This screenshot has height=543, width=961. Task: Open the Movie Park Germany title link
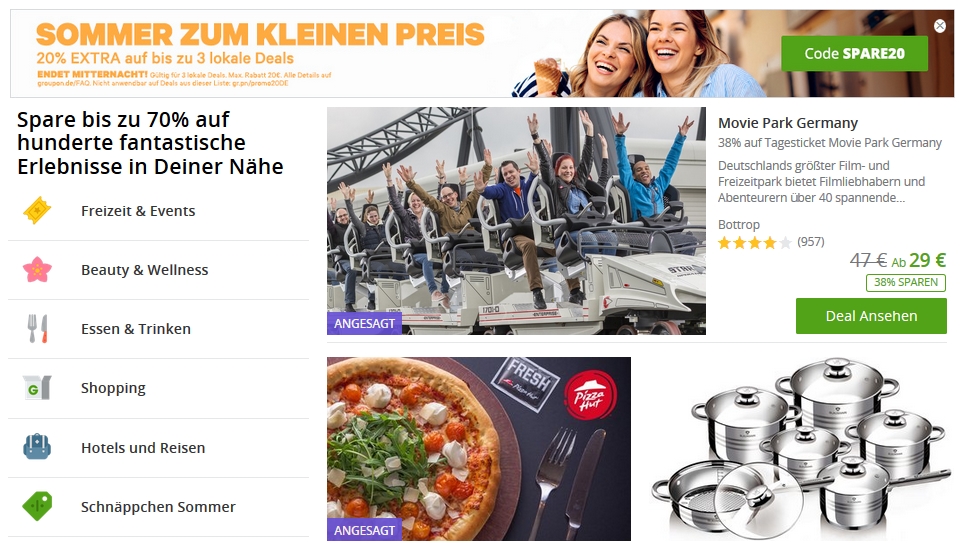click(x=788, y=123)
